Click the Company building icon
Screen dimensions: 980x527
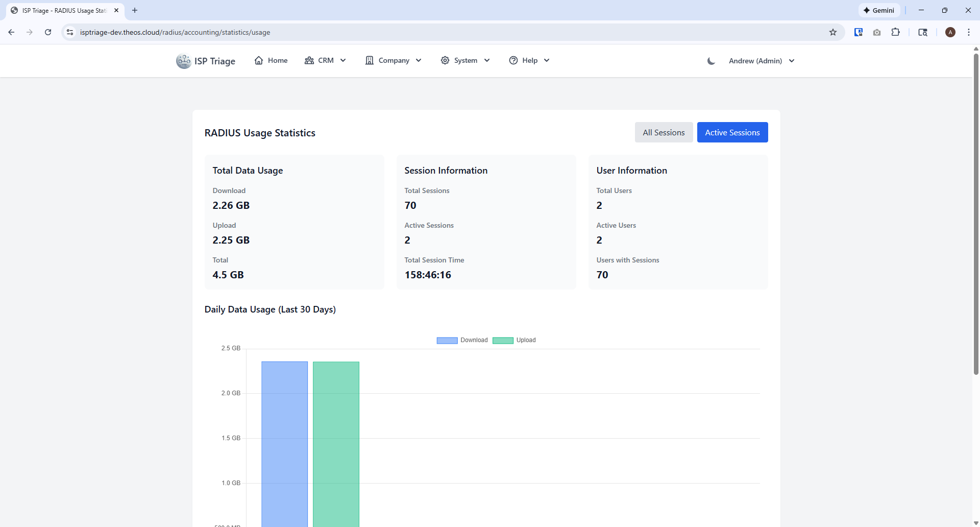pyautogui.click(x=370, y=60)
